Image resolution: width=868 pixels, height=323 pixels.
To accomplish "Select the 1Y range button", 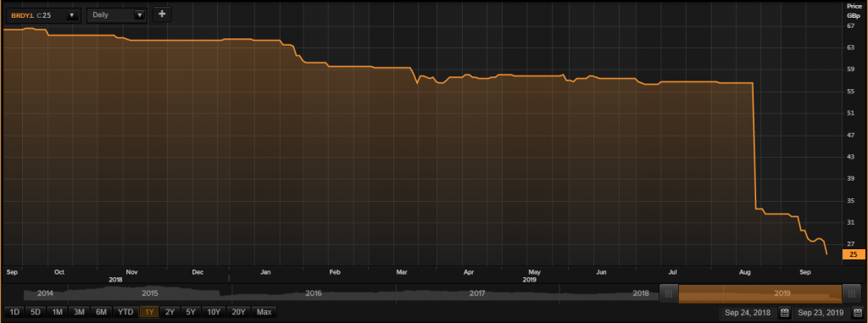I will coord(149,313).
